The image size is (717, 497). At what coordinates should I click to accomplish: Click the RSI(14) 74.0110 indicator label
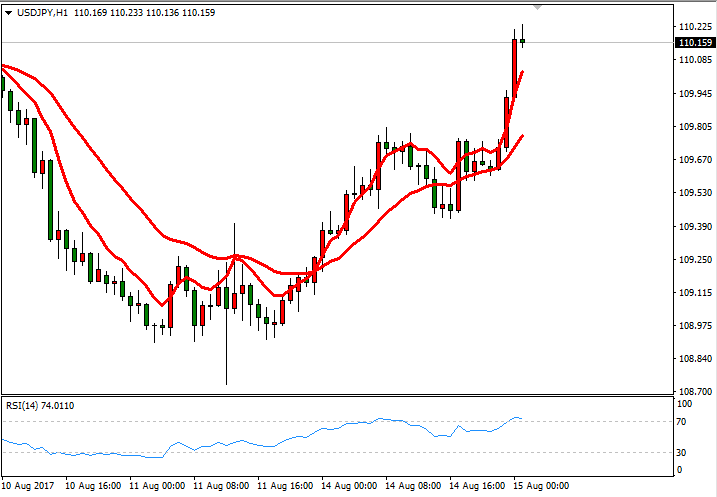coord(40,406)
